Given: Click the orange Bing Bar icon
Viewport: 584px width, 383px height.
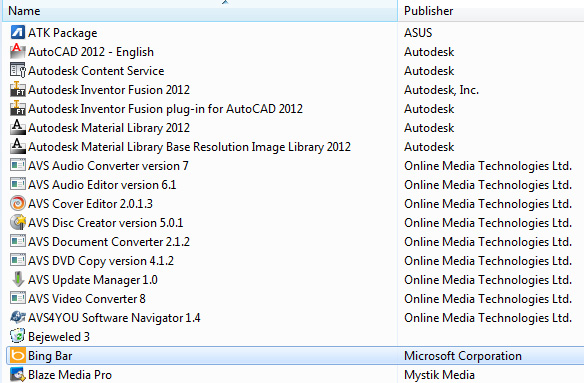Looking at the screenshot, I should coord(18,355).
